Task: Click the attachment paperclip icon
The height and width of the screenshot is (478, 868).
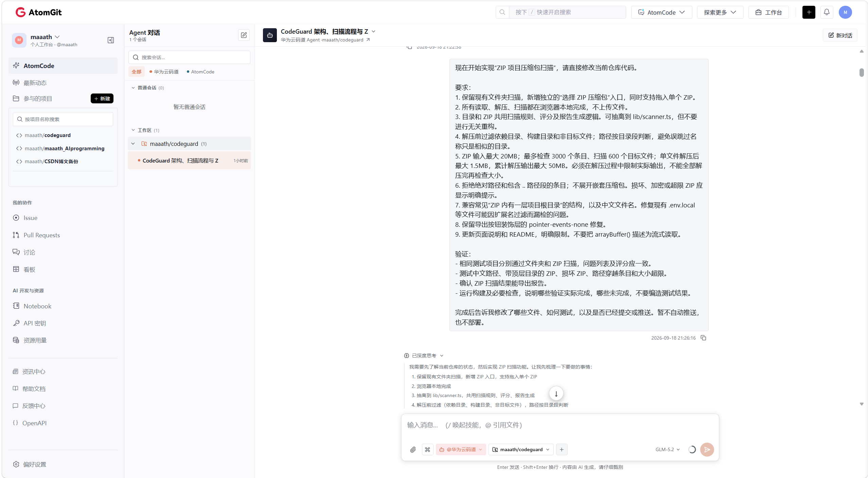Action: tap(413, 449)
